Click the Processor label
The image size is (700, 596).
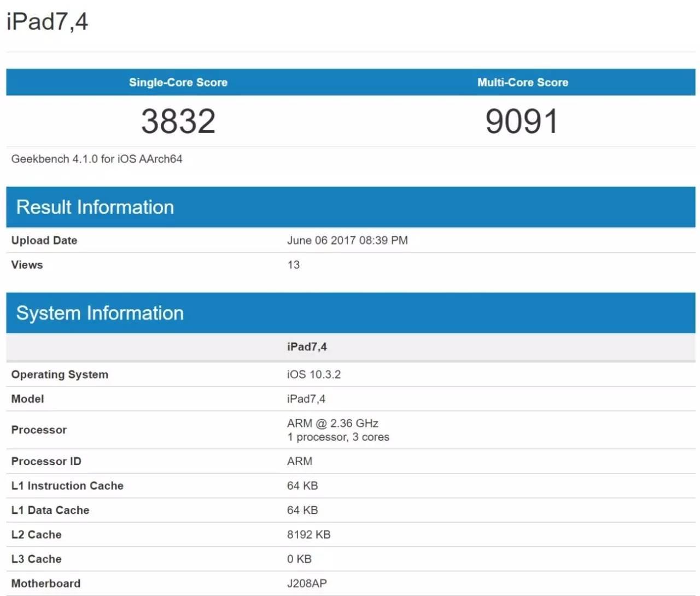point(39,430)
